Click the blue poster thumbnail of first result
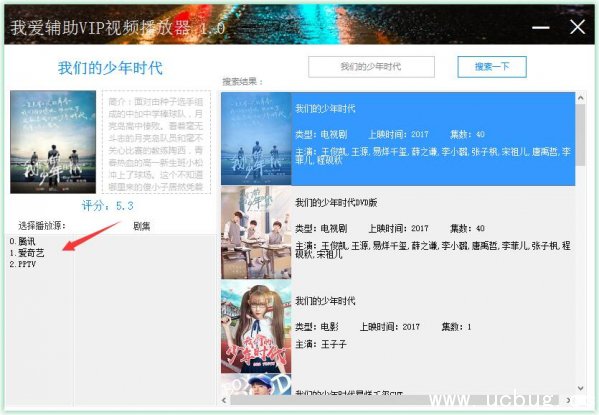The image size is (599, 415). [x=256, y=139]
